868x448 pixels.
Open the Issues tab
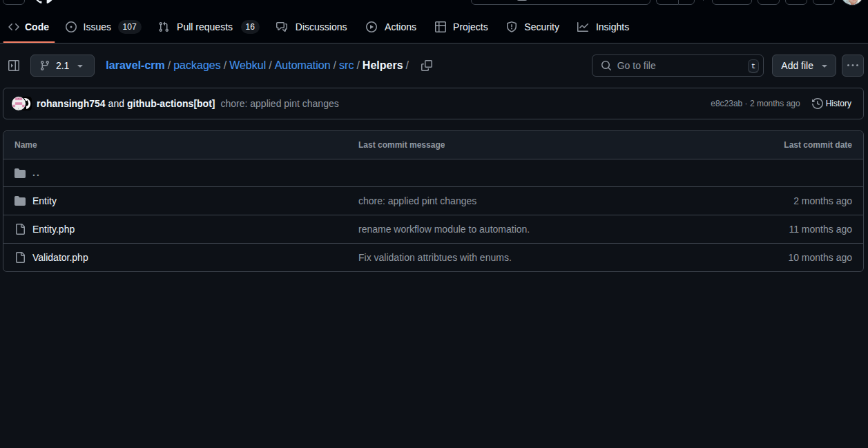103,27
